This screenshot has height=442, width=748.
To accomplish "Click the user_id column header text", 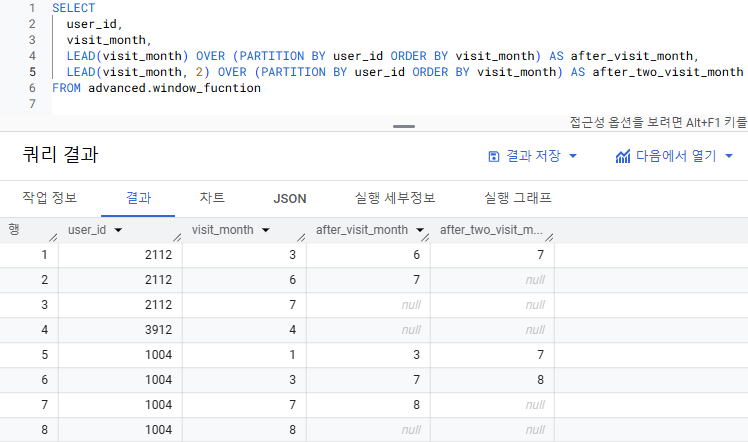I will tap(87, 230).
